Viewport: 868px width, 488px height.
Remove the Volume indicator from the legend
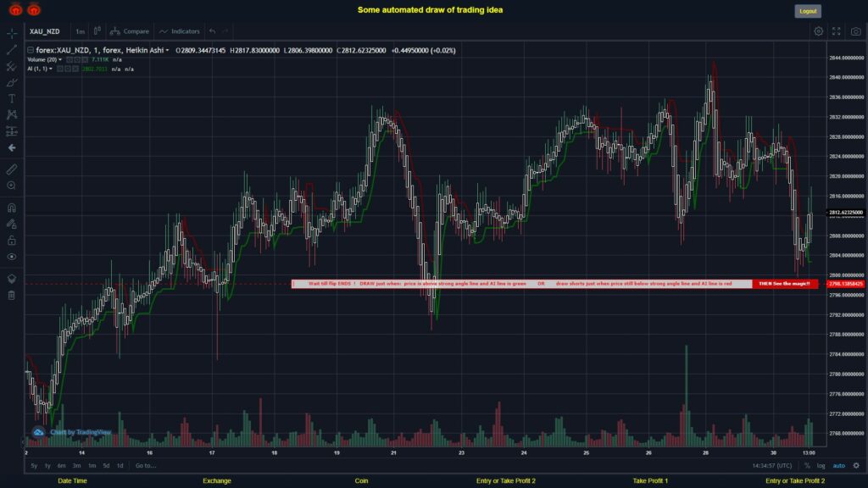(85, 60)
